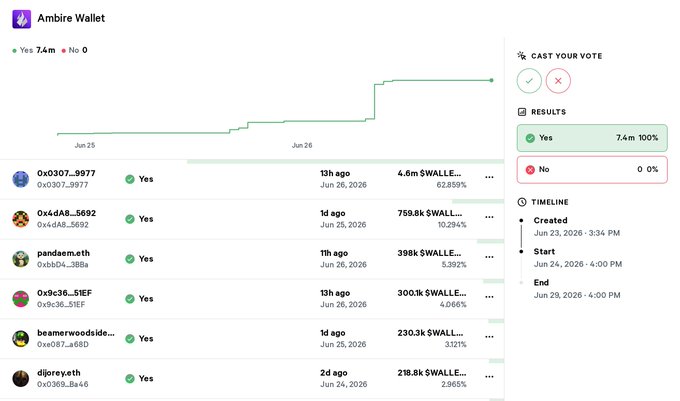Open avatar of beamerwoodside voter

pyautogui.click(x=20, y=339)
